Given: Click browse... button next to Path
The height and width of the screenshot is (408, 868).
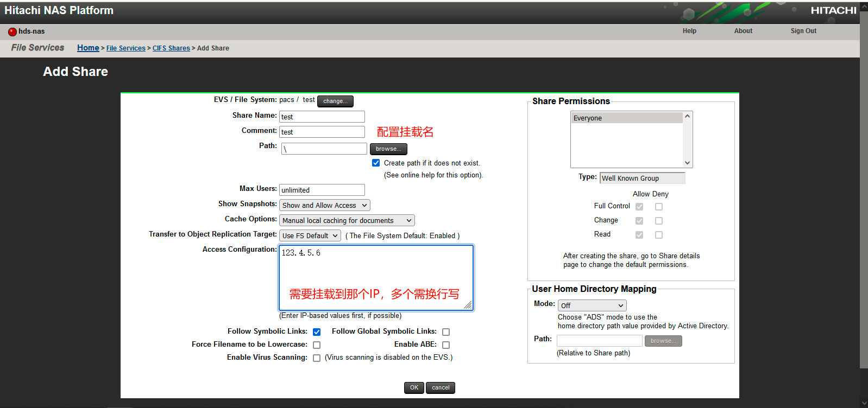Looking at the screenshot, I should pyautogui.click(x=388, y=149).
